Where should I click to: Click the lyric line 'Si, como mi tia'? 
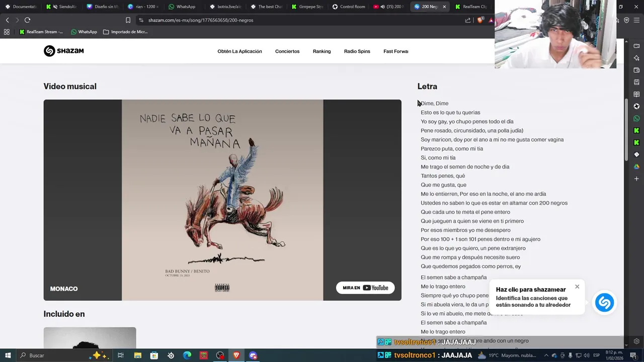pyautogui.click(x=438, y=158)
